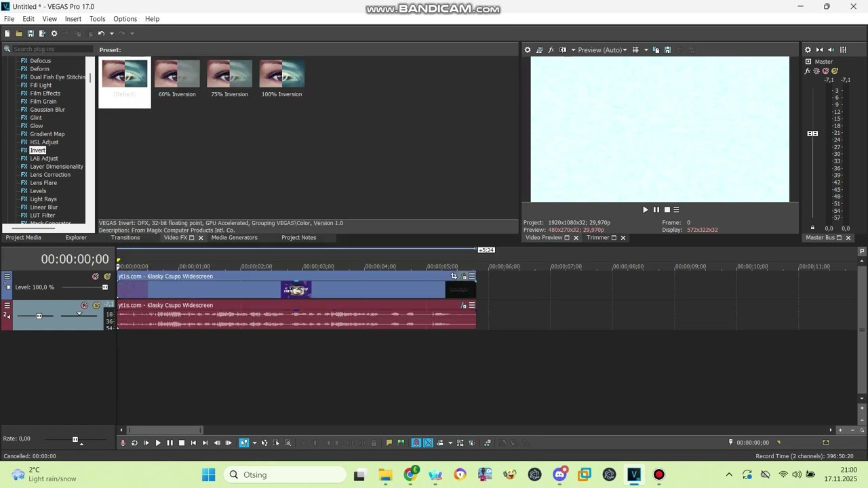
Task: Solo the video track 1
Action: coord(107,277)
